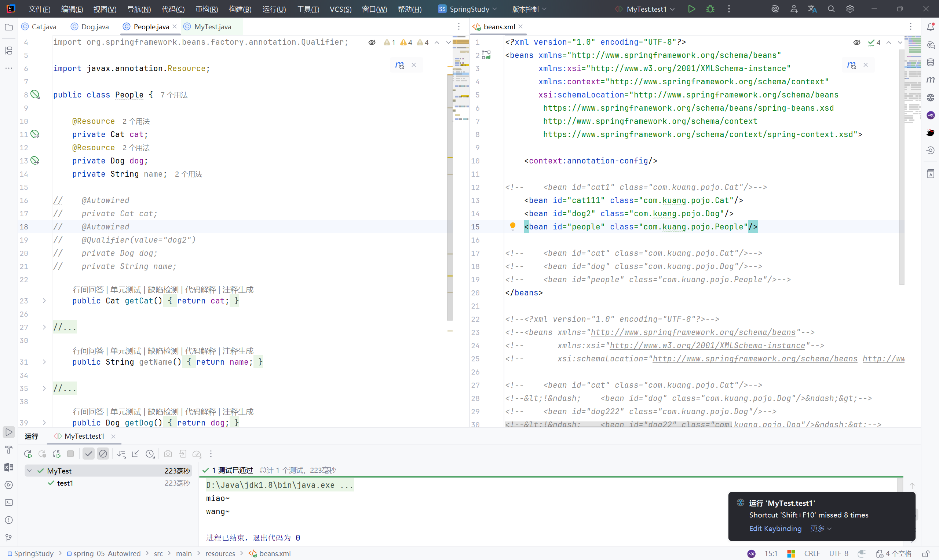Open the Database tool window icon
The height and width of the screenshot is (560, 939).
pos(930,62)
